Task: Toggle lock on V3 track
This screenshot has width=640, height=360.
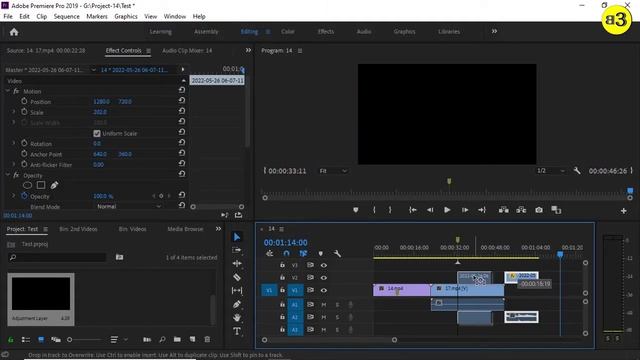Action: pyautogui.click(x=282, y=265)
